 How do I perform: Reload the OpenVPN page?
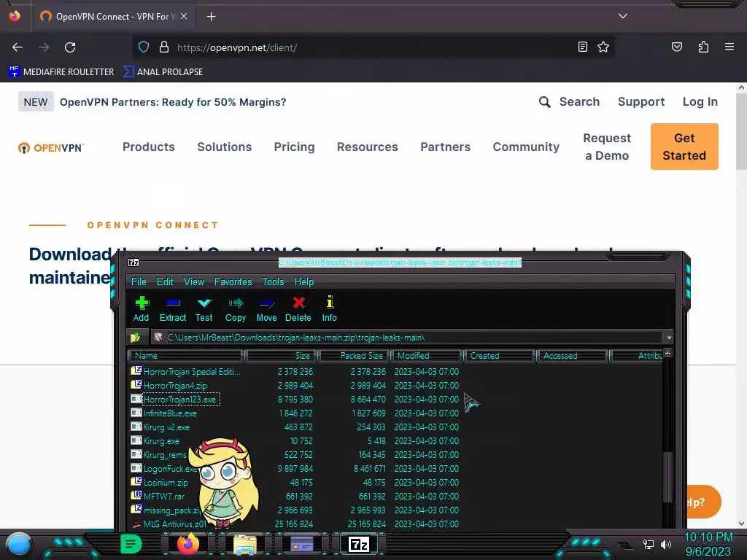(70, 47)
